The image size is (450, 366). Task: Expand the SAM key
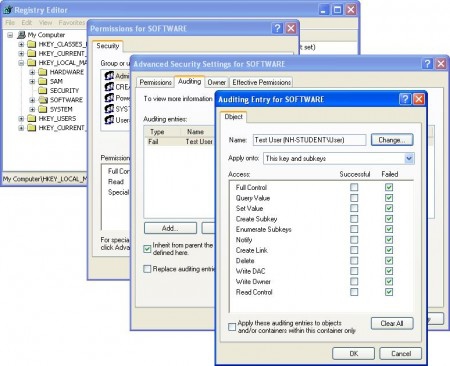pyautogui.click(x=32, y=81)
